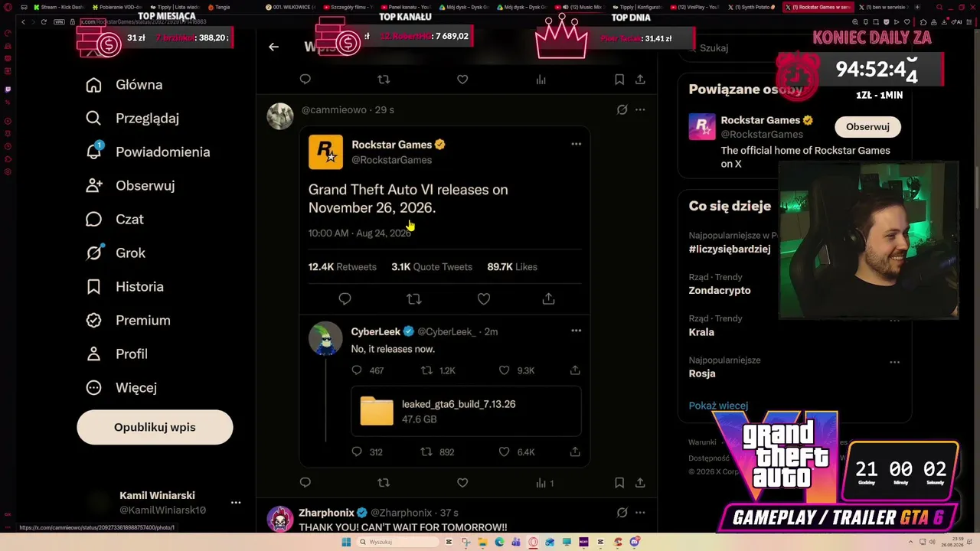
Task: Reload the page from the browser toolbar
Action: (x=44, y=22)
